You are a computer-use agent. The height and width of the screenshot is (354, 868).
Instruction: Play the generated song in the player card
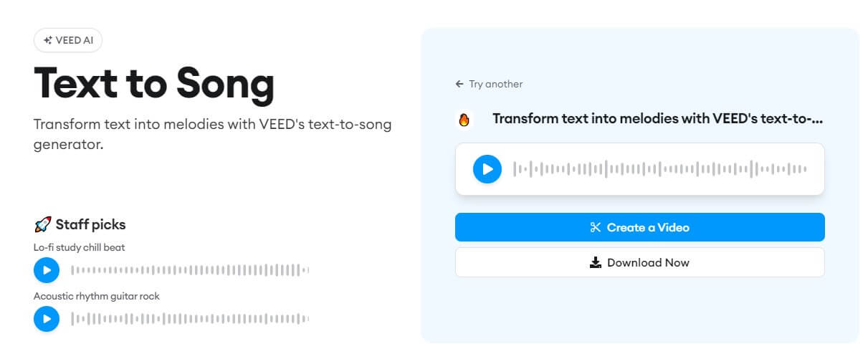pyautogui.click(x=487, y=169)
